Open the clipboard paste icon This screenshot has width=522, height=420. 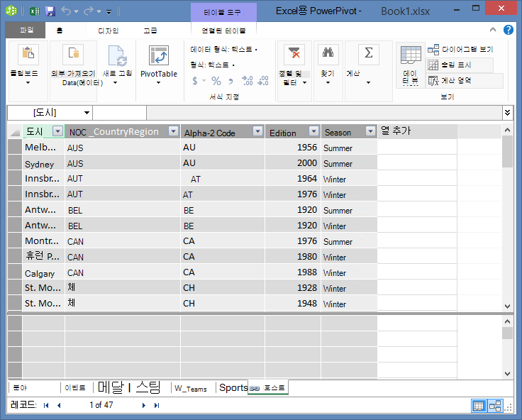28,54
